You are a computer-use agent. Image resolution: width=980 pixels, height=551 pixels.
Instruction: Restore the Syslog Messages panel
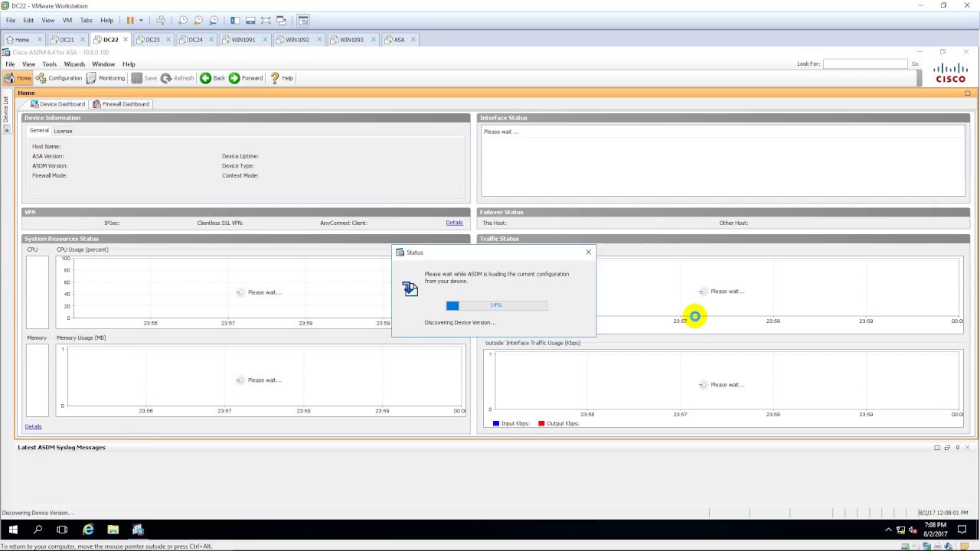[x=947, y=448]
